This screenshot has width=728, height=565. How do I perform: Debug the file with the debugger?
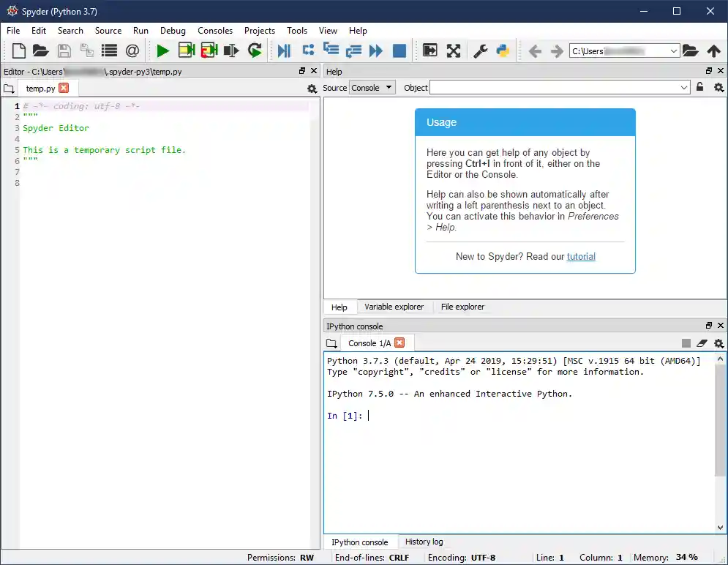282,50
